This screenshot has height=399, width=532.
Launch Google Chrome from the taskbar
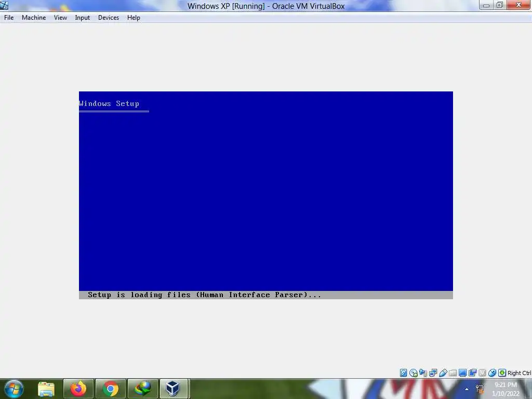[x=111, y=389]
